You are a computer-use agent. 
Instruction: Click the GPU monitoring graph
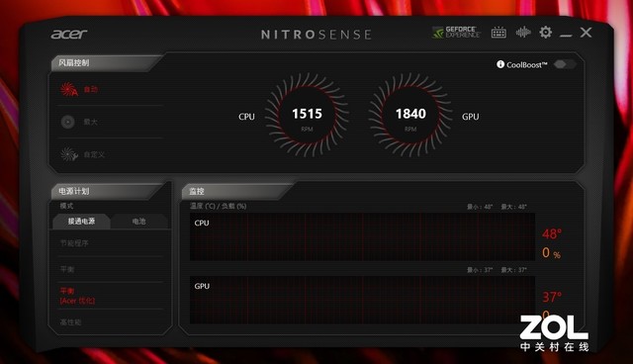point(362,300)
